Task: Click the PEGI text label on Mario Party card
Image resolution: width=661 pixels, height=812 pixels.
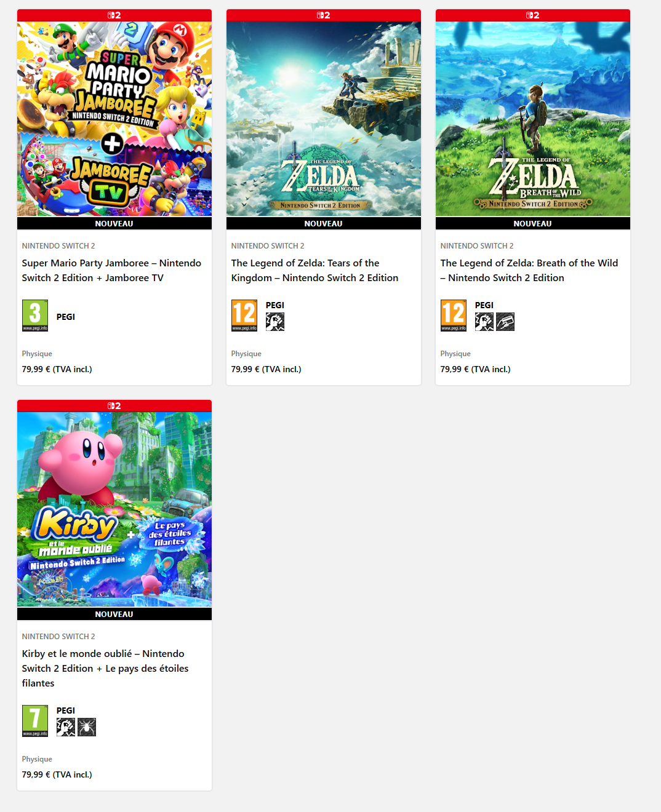Action: click(66, 317)
